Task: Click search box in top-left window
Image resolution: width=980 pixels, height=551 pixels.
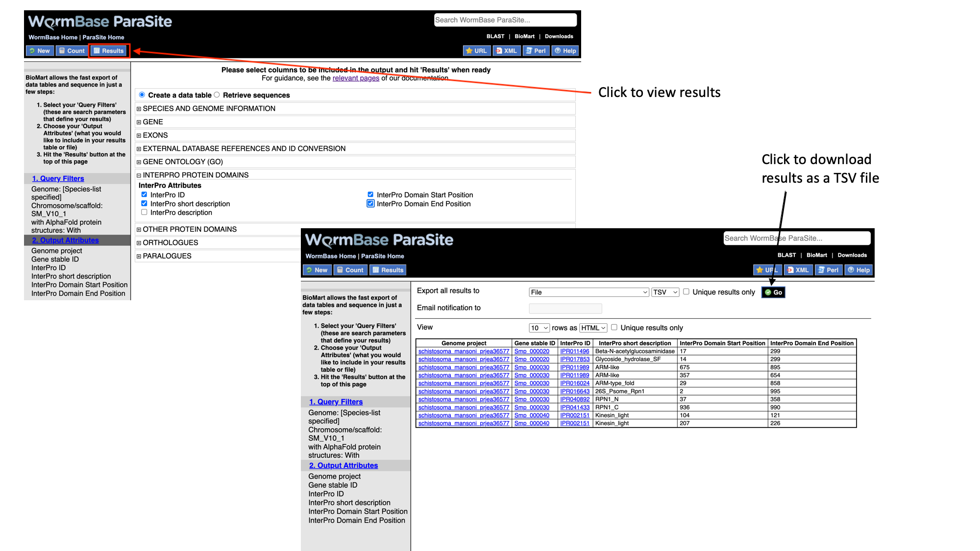Action: click(x=505, y=20)
